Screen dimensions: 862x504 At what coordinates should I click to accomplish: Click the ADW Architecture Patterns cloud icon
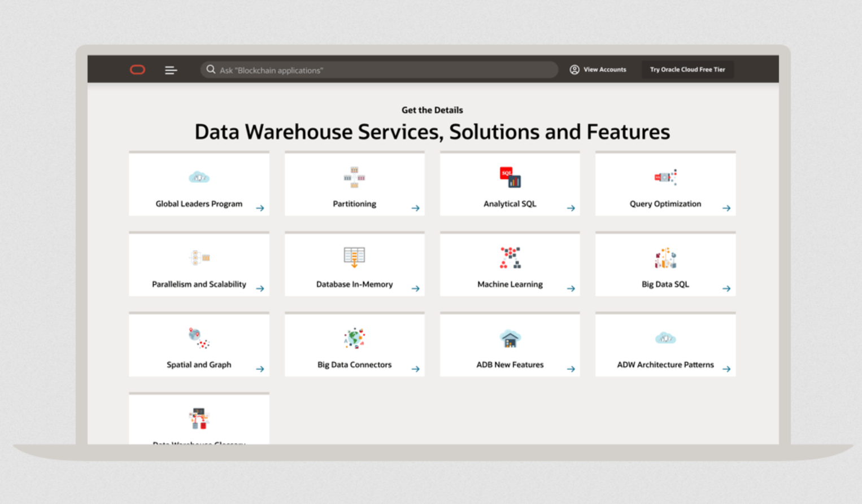click(665, 338)
